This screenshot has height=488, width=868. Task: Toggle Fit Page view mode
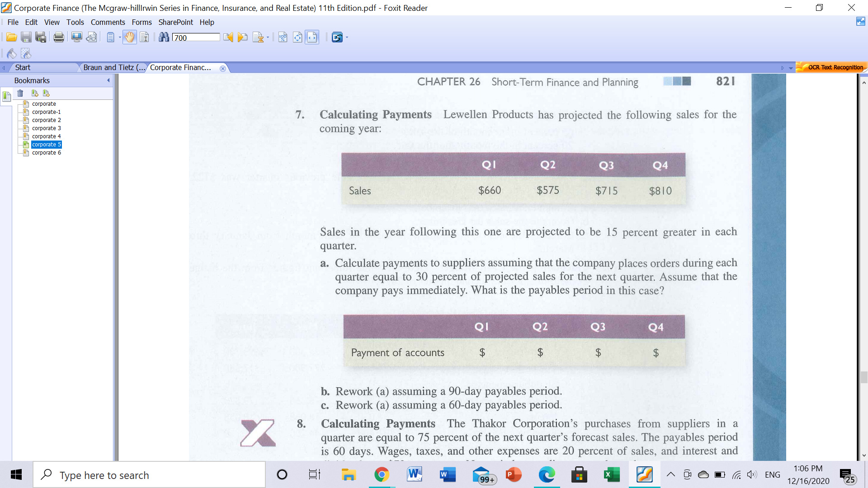[297, 37]
